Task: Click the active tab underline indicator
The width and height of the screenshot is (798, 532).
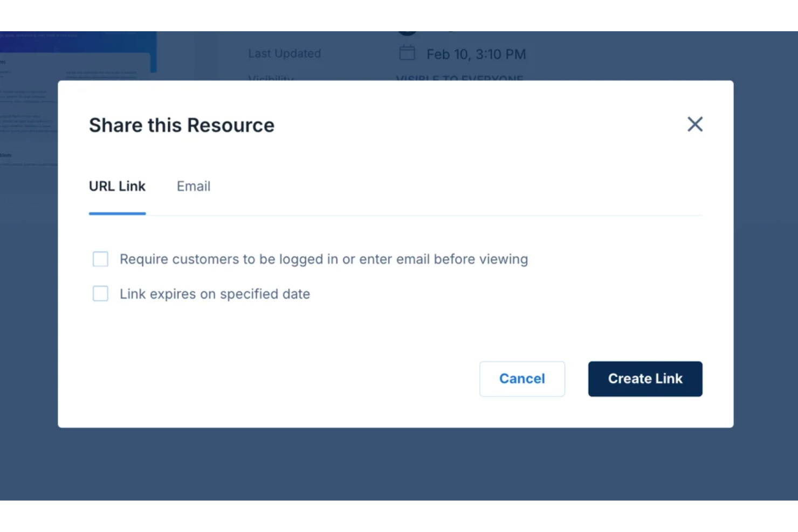Action: 117,215
